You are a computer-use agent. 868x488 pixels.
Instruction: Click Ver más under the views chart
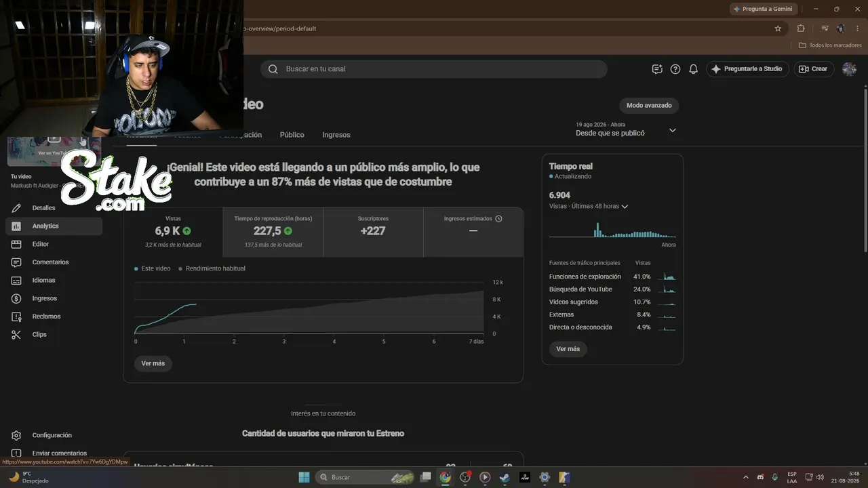click(153, 364)
